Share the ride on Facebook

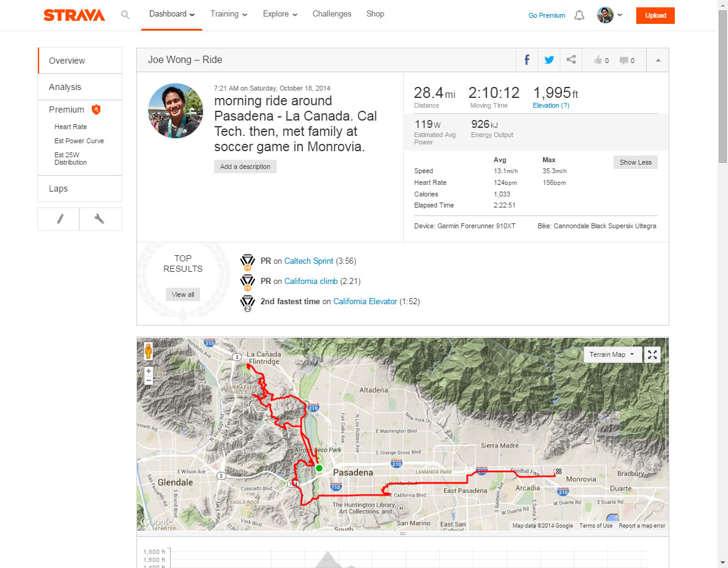point(527,60)
